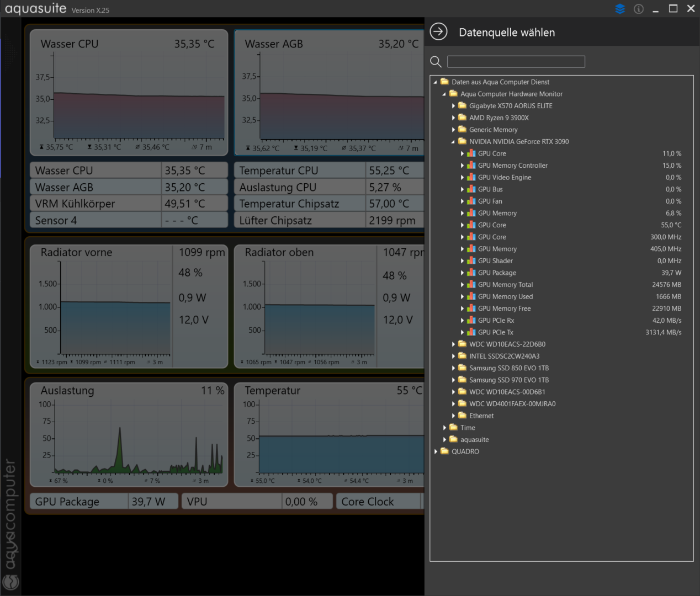Select GPU Bus sensor icon
The width and height of the screenshot is (700, 596).
click(x=471, y=189)
